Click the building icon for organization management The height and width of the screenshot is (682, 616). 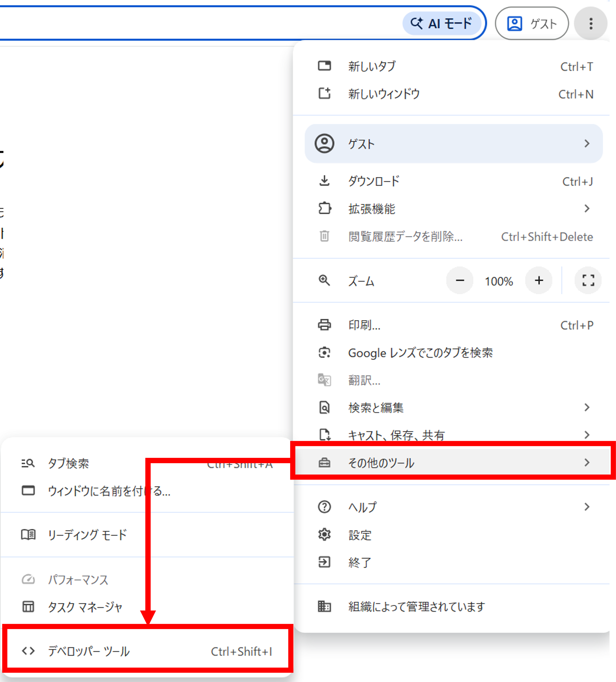tap(324, 606)
